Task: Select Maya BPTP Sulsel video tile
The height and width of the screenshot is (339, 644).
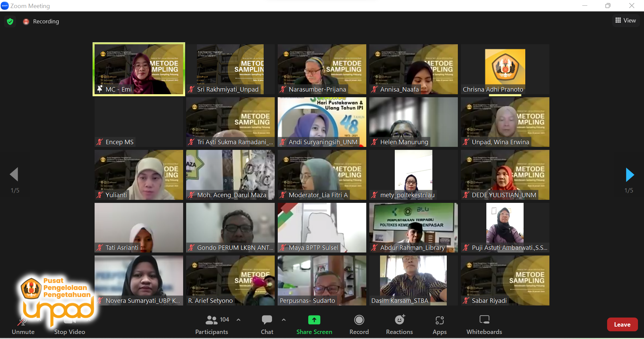Action: point(322,228)
